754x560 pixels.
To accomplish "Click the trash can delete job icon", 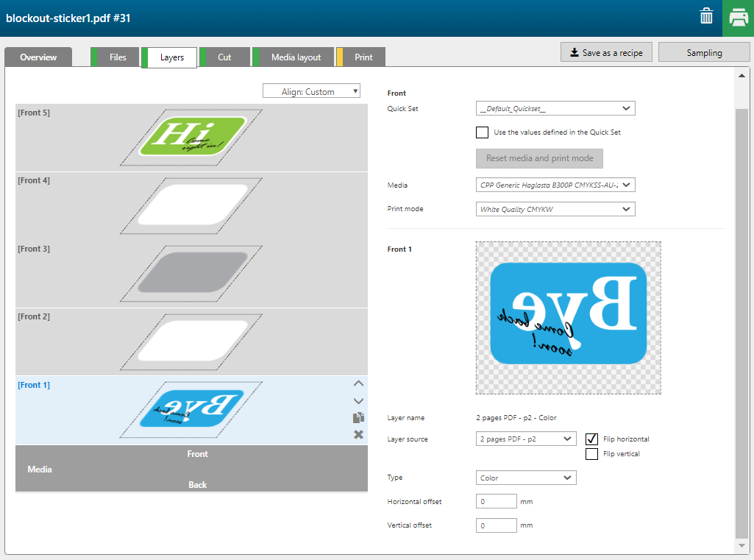I will (x=706, y=17).
